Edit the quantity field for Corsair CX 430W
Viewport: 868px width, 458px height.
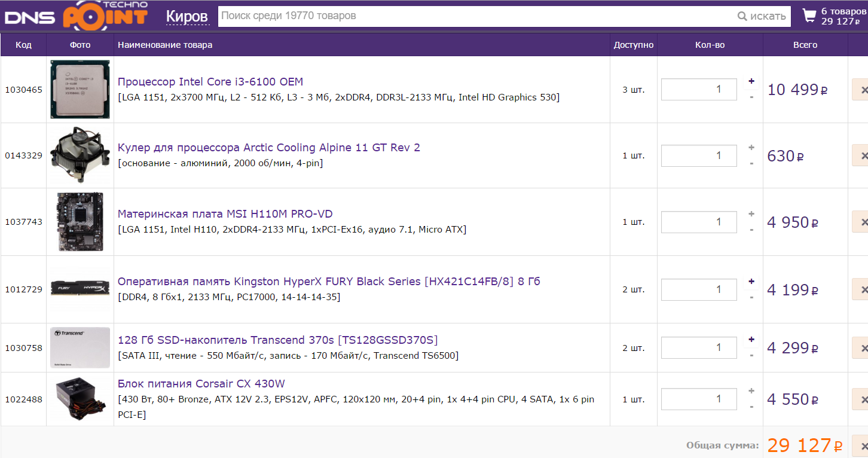point(699,399)
